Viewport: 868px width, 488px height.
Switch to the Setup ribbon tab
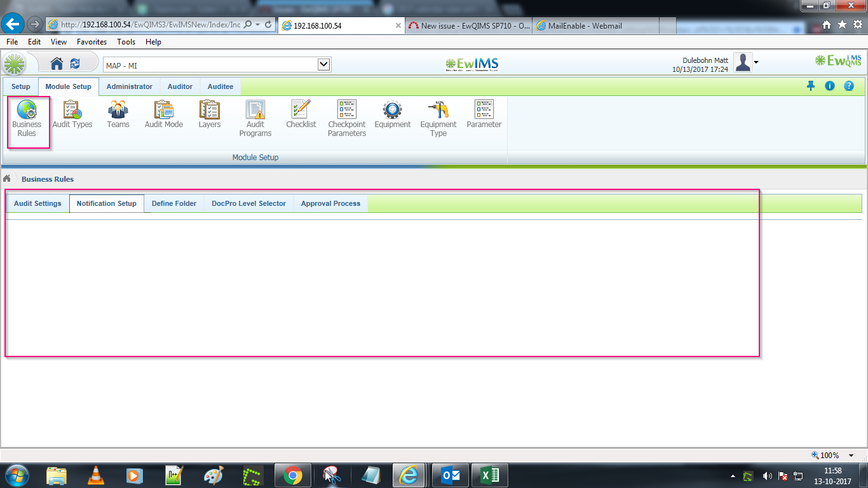point(21,86)
